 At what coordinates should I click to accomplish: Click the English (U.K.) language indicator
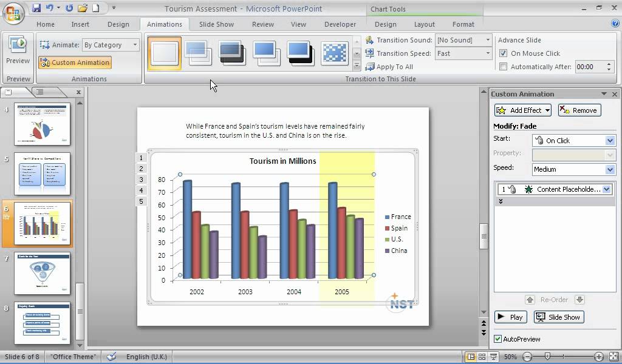click(146, 357)
